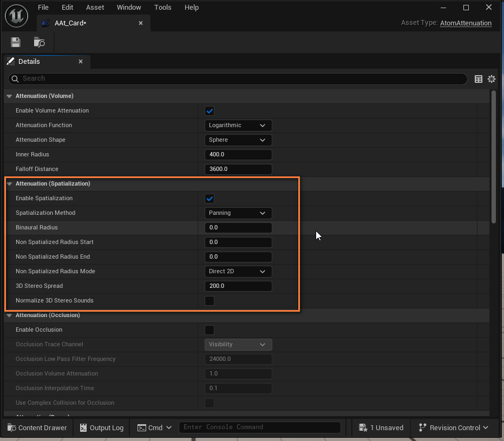
Task: Open Attenuation Function Logarithmic dropdown
Action: [x=238, y=126]
